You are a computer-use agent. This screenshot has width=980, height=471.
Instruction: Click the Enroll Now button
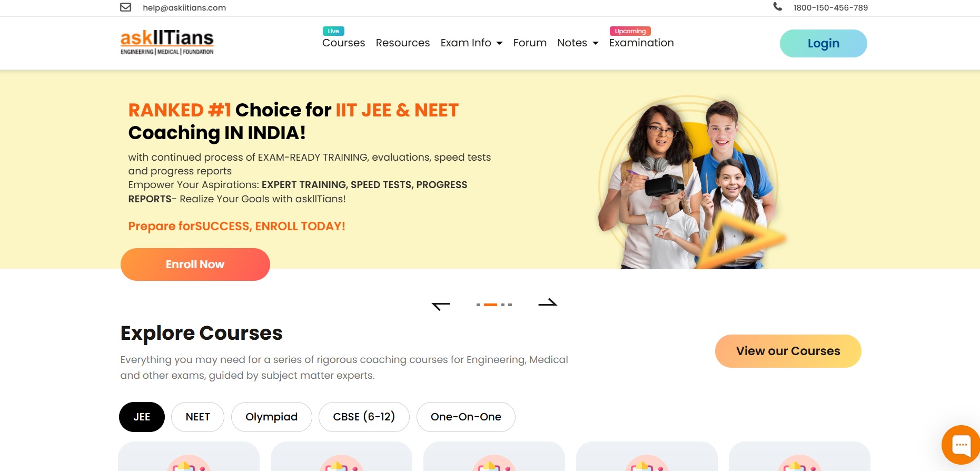point(195,264)
